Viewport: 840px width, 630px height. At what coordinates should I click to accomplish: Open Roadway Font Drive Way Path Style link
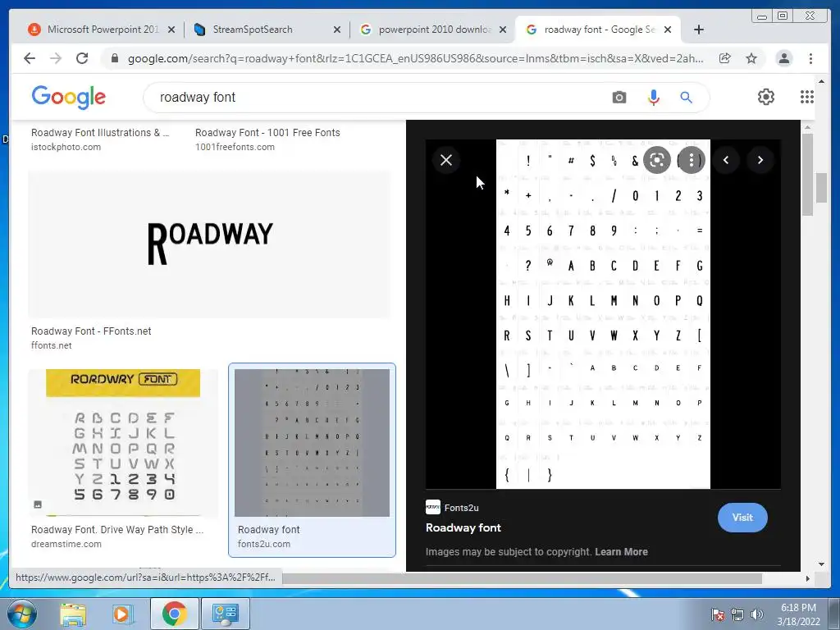pos(117,529)
